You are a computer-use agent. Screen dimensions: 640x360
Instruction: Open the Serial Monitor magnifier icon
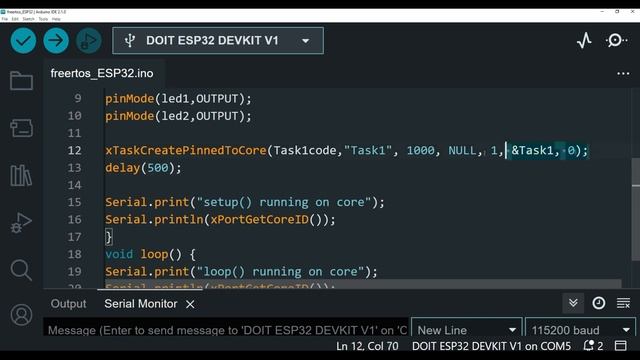point(616,40)
